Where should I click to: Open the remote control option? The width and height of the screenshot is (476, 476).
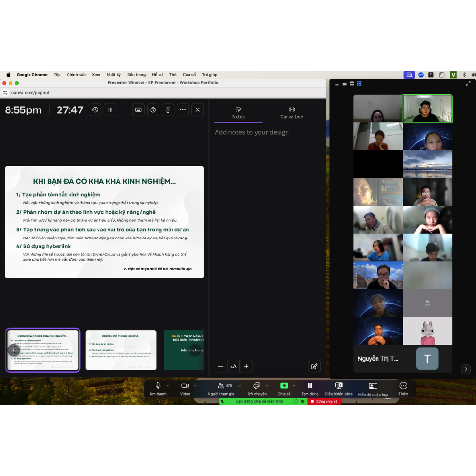pyautogui.click(x=168, y=110)
